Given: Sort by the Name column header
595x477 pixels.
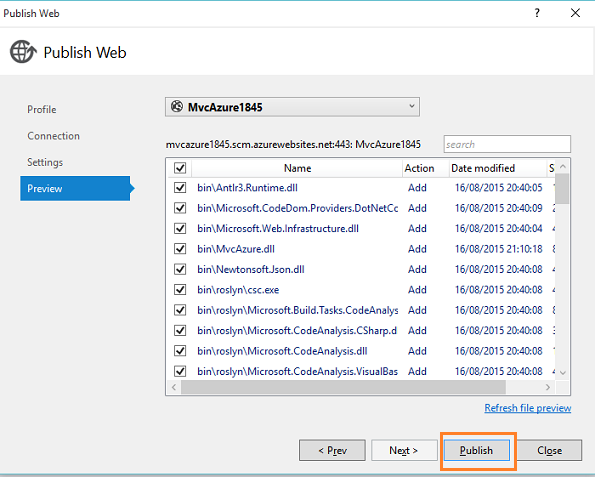Looking at the screenshot, I should [297, 168].
